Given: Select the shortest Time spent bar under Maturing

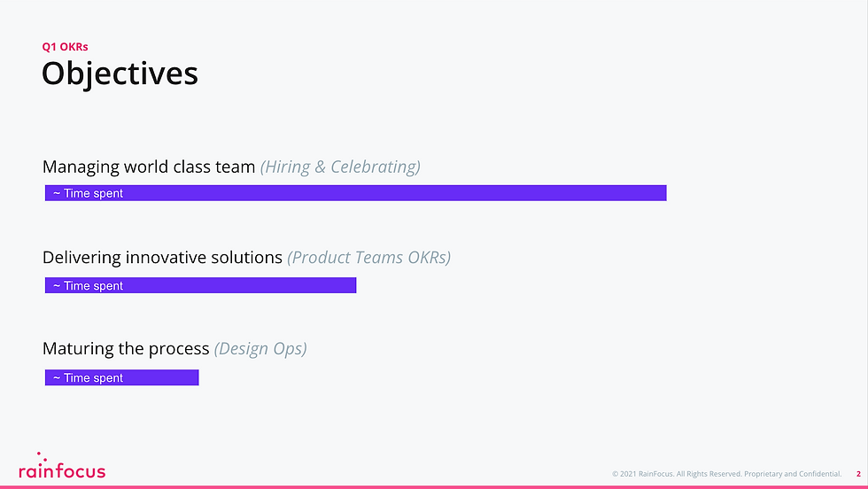Looking at the screenshot, I should click(x=122, y=377).
